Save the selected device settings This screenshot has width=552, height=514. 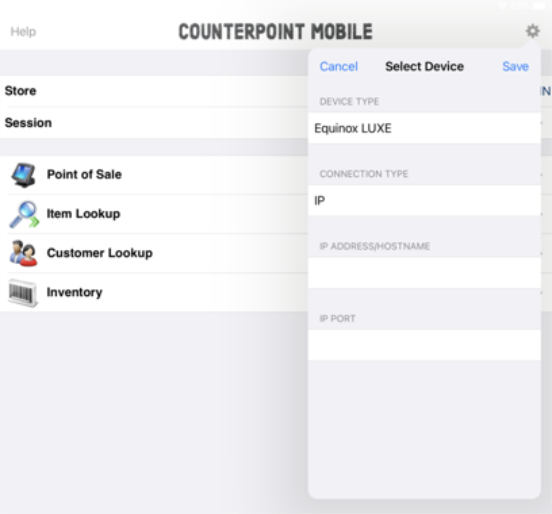[515, 66]
